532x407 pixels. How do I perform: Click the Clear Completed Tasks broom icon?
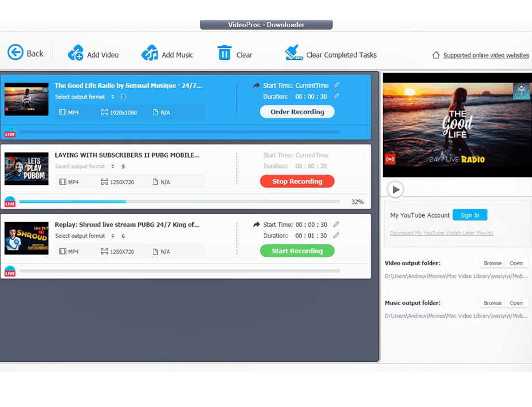click(294, 53)
